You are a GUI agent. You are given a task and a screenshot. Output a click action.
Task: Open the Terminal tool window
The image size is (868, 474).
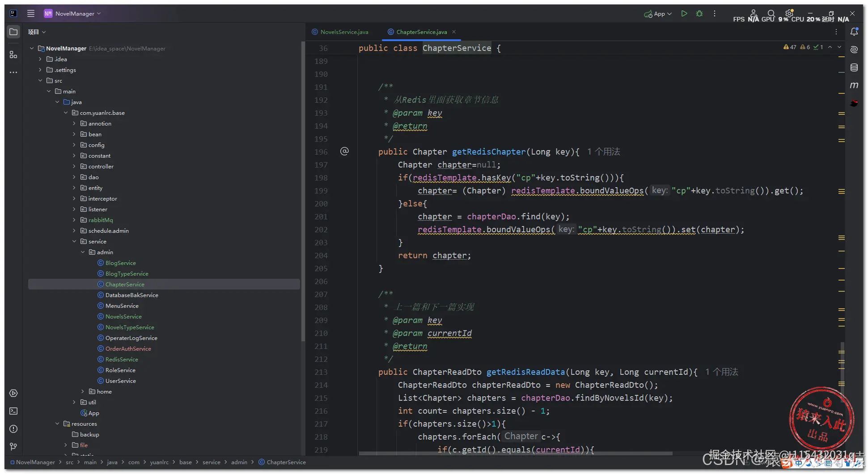click(x=13, y=411)
